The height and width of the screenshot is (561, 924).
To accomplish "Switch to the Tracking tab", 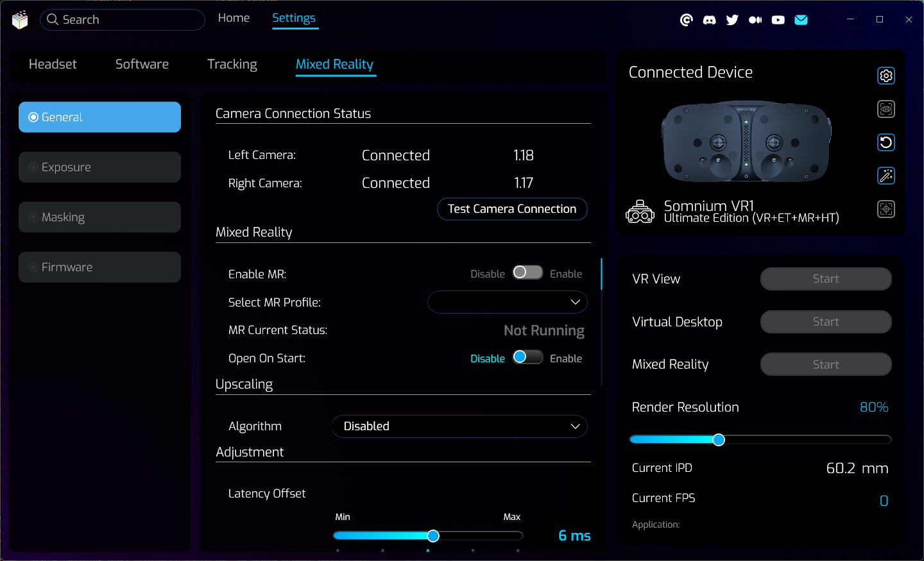I will (x=232, y=64).
